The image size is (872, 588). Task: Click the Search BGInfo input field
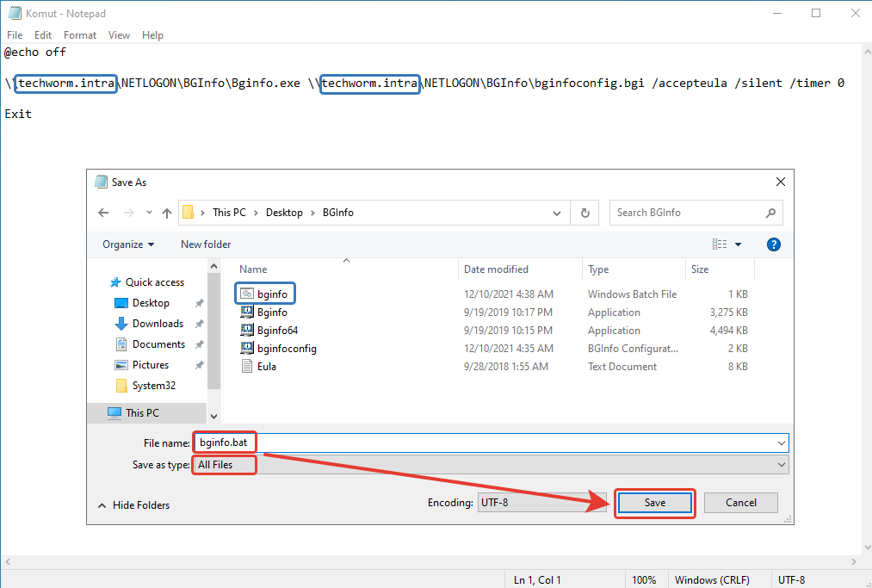click(x=687, y=213)
